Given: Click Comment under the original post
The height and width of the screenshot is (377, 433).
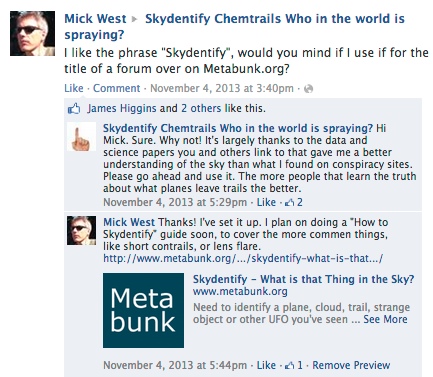Looking at the screenshot, I should click(x=116, y=88).
